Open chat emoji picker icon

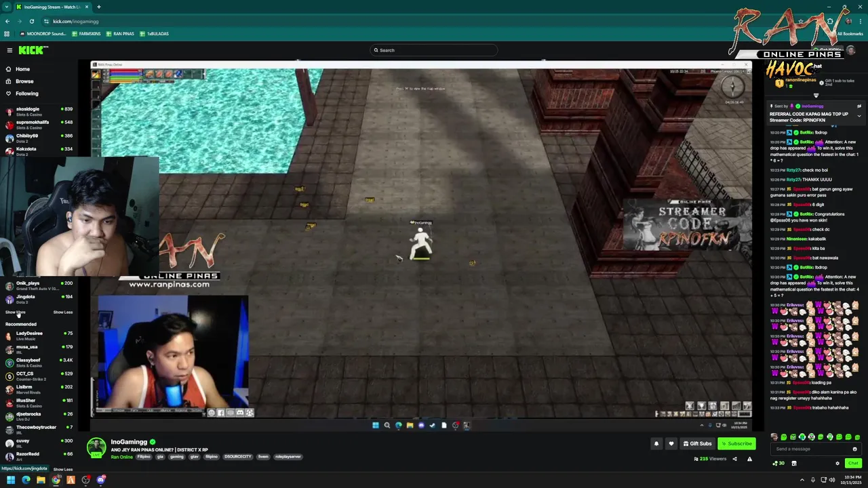[x=854, y=449]
